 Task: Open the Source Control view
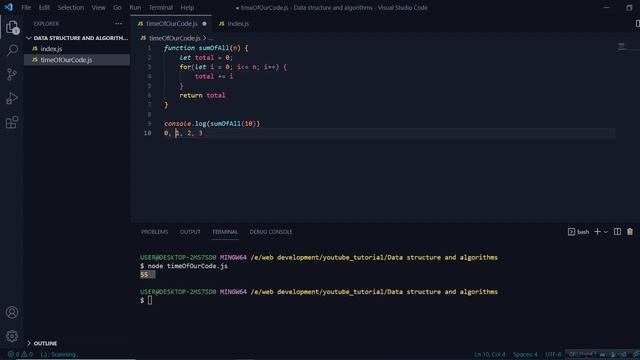[12, 74]
